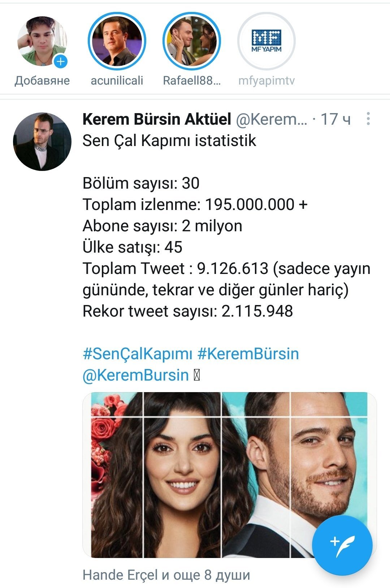Open the @KeremBursin mention link
This screenshot has width=390, height=588.
(x=136, y=375)
